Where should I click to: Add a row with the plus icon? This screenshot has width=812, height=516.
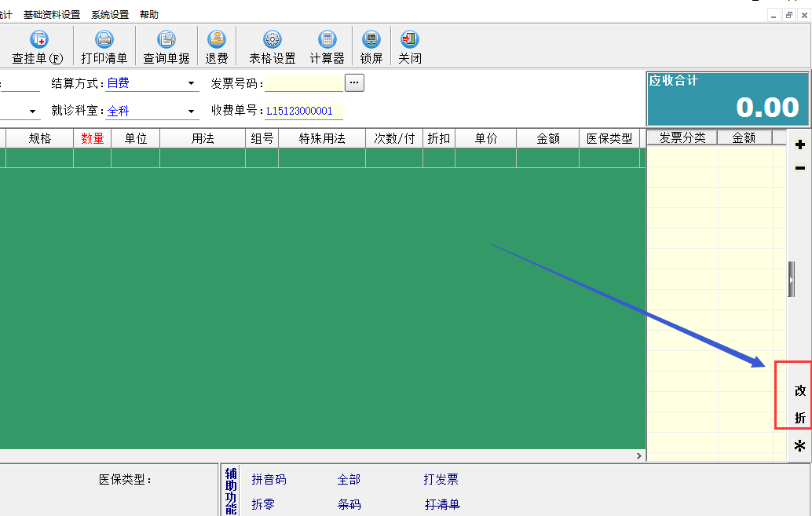tap(799, 145)
